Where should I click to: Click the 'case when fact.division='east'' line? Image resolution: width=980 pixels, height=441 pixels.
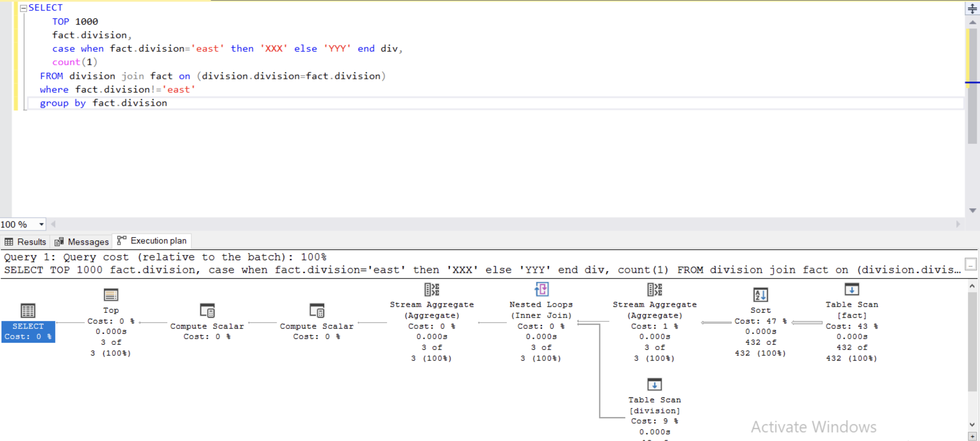pyautogui.click(x=228, y=49)
